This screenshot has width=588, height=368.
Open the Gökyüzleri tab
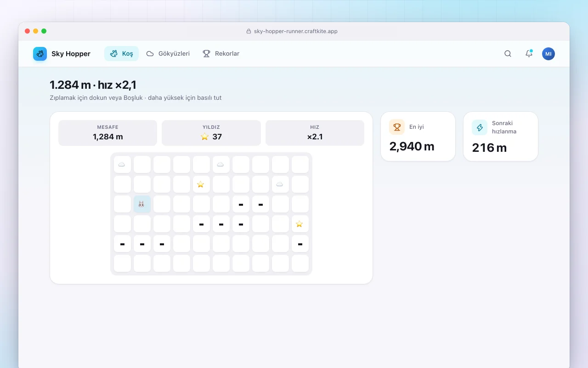168,54
